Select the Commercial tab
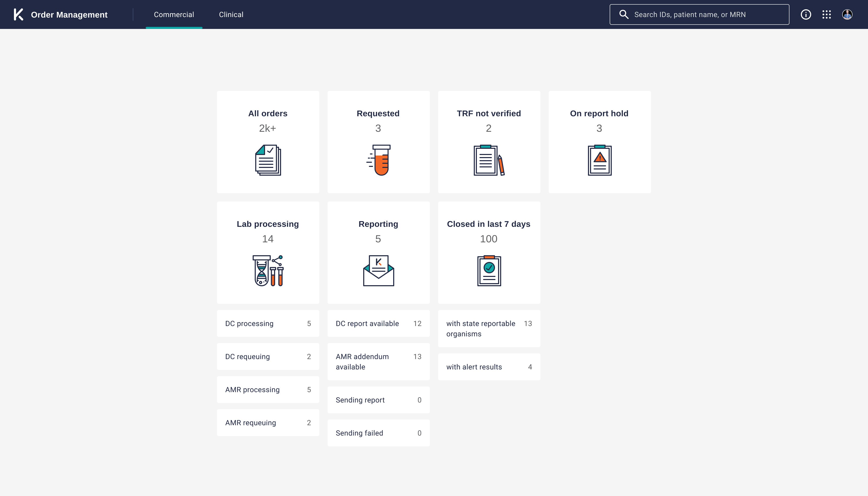This screenshot has height=496, width=868. [174, 14]
